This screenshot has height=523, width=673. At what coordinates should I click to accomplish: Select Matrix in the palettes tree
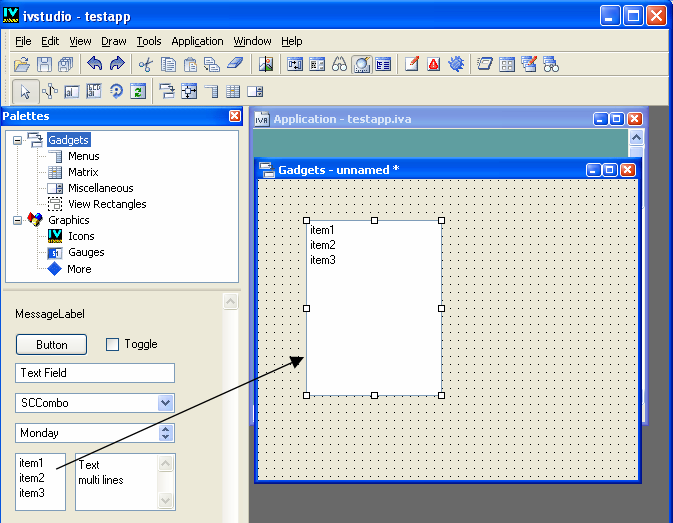point(83,172)
